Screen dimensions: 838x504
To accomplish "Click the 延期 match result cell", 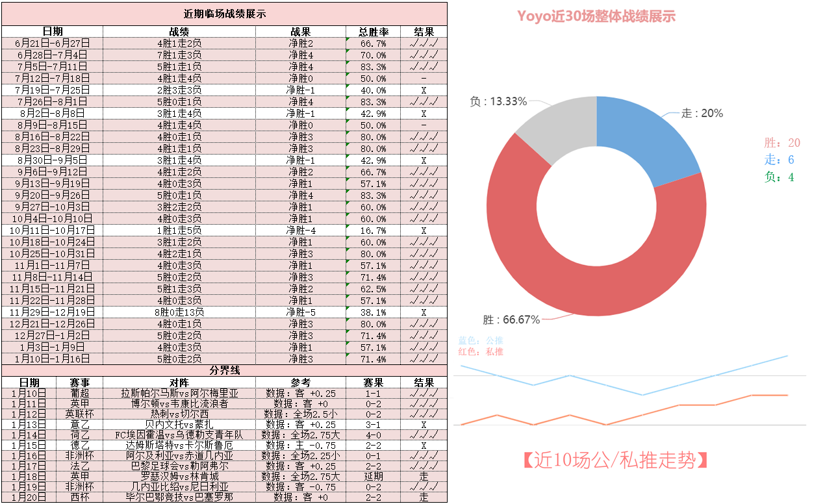I will coord(373,476).
